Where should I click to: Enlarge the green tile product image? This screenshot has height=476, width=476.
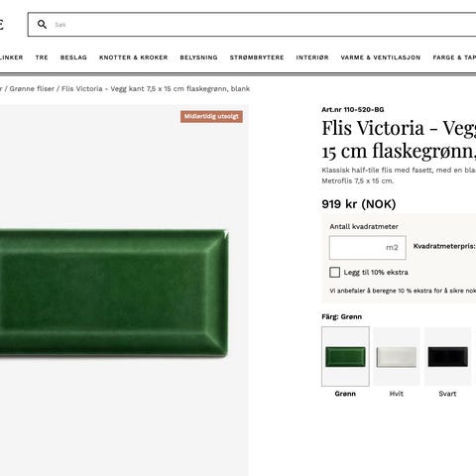tap(113, 293)
